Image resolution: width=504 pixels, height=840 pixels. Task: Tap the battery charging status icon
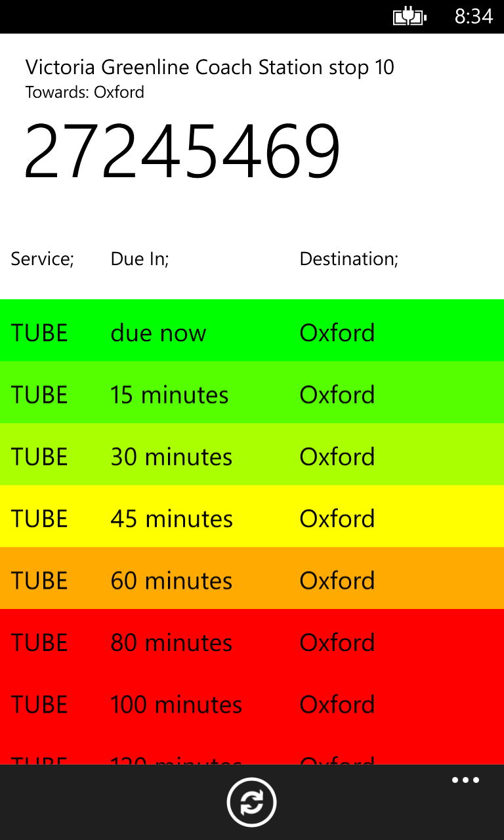pyautogui.click(x=409, y=16)
